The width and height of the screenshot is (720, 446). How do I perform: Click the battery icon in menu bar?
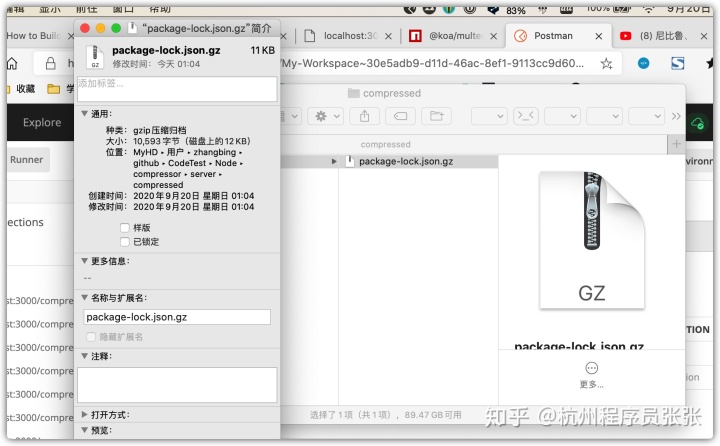pos(621,9)
